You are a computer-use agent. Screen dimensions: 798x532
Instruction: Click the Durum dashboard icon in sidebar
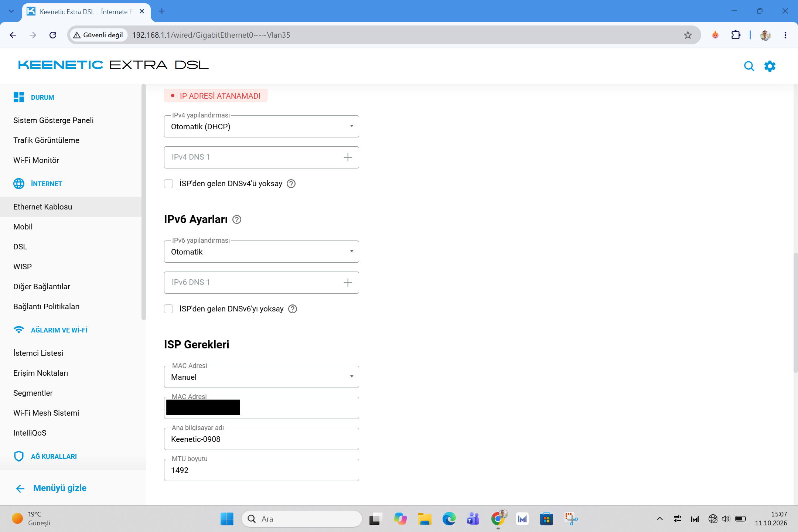pyautogui.click(x=19, y=97)
